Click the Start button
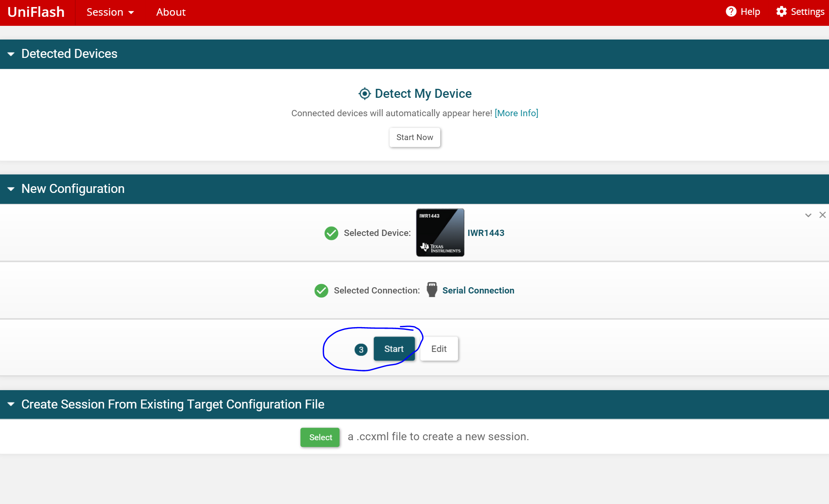829x504 pixels. (x=394, y=349)
